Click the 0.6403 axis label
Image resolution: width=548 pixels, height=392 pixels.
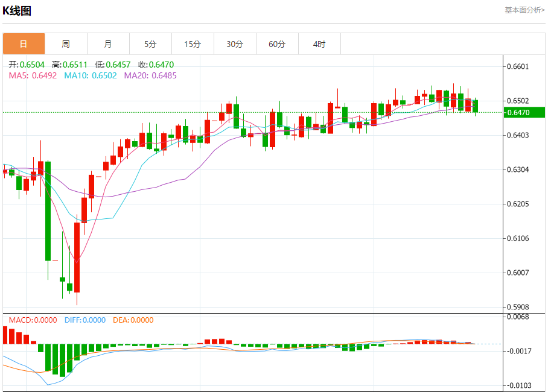click(x=518, y=135)
